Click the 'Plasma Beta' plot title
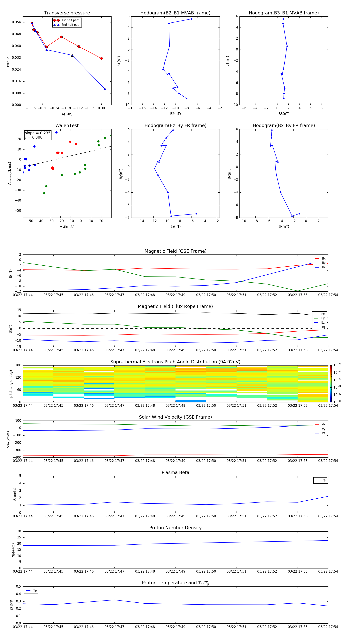 [175, 473]
